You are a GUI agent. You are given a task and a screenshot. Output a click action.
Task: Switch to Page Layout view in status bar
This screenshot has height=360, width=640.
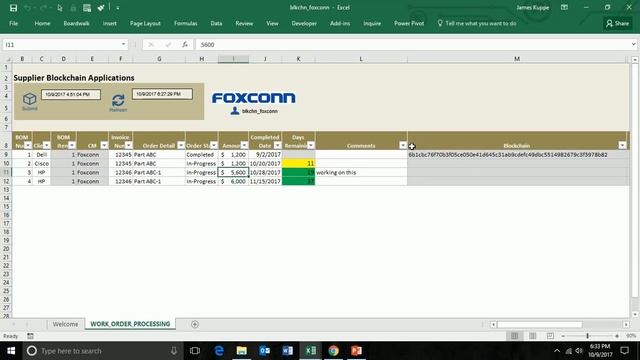click(532, 336)
